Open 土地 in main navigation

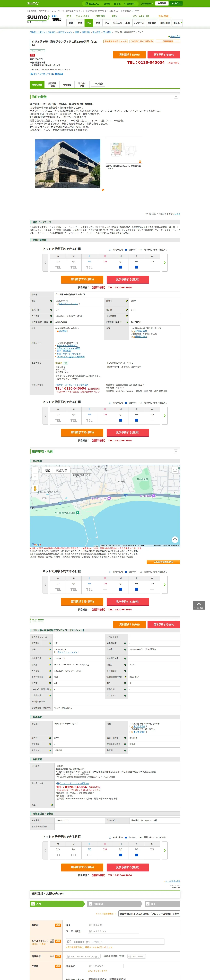coord(128,23)
